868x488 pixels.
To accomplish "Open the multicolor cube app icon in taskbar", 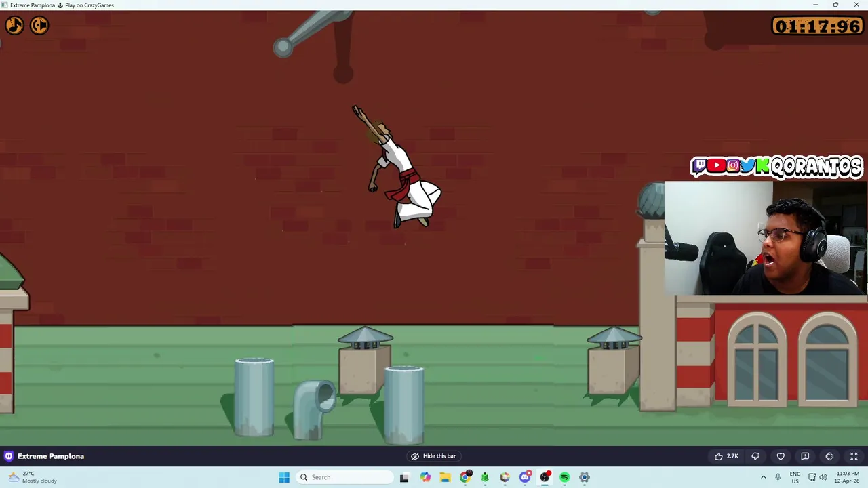I will coord(505,477).
